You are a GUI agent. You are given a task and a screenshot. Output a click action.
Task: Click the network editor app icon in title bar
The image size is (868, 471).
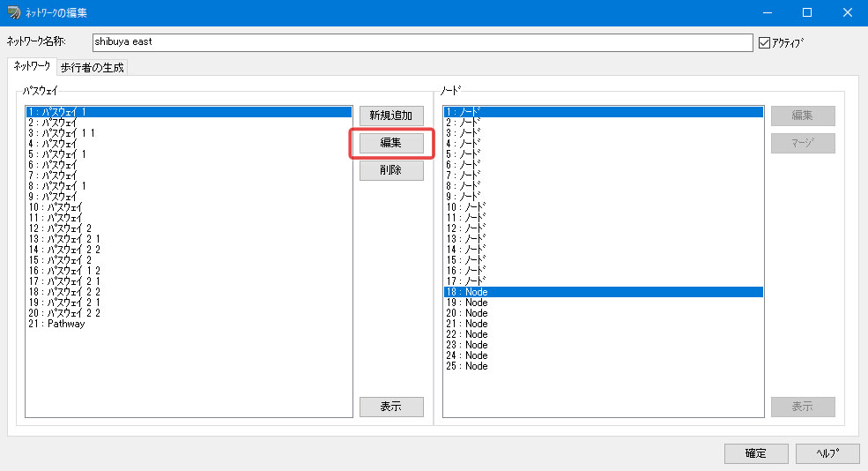pyautogui.click(x=13, y=12)
